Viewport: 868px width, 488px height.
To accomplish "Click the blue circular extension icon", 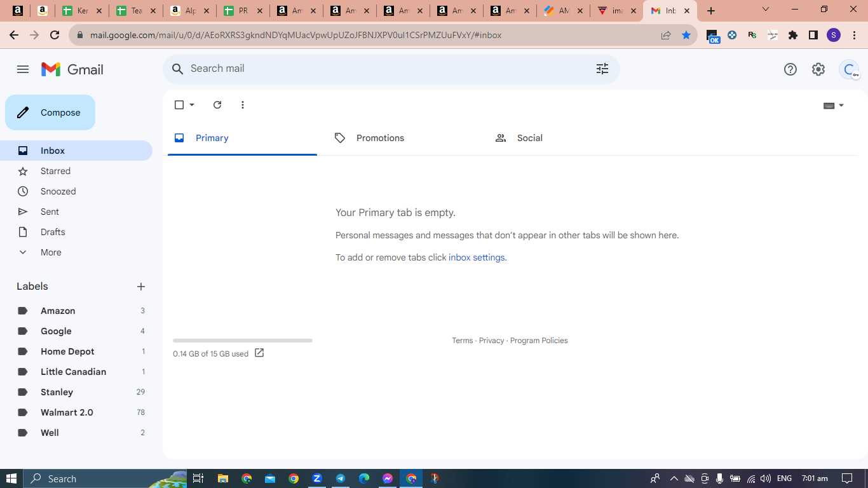I will click(x=732, y=35).
